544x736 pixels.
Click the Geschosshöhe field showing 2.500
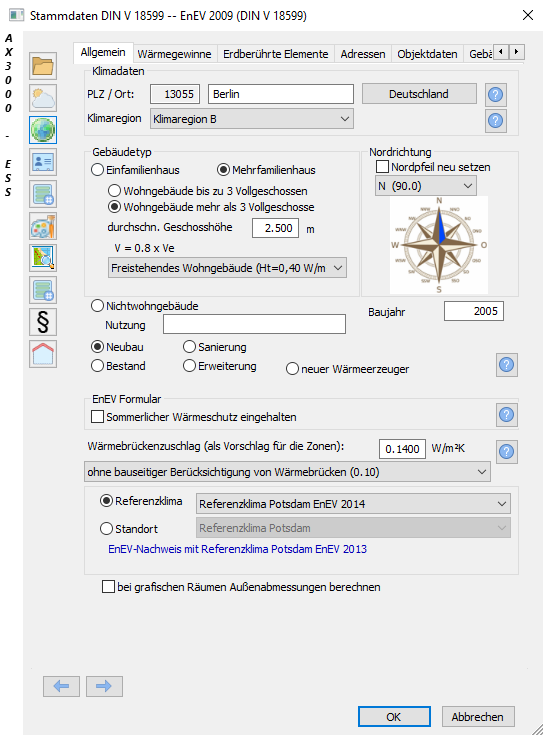coord(276,228)
